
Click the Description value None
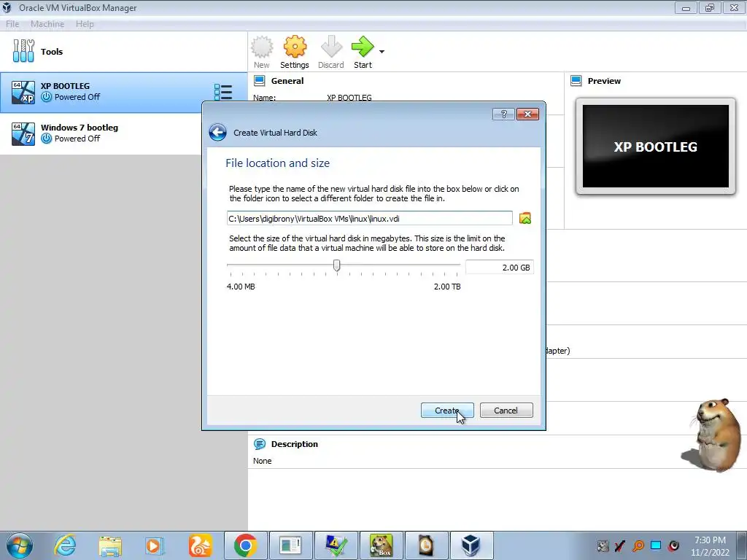pos(263,461)
